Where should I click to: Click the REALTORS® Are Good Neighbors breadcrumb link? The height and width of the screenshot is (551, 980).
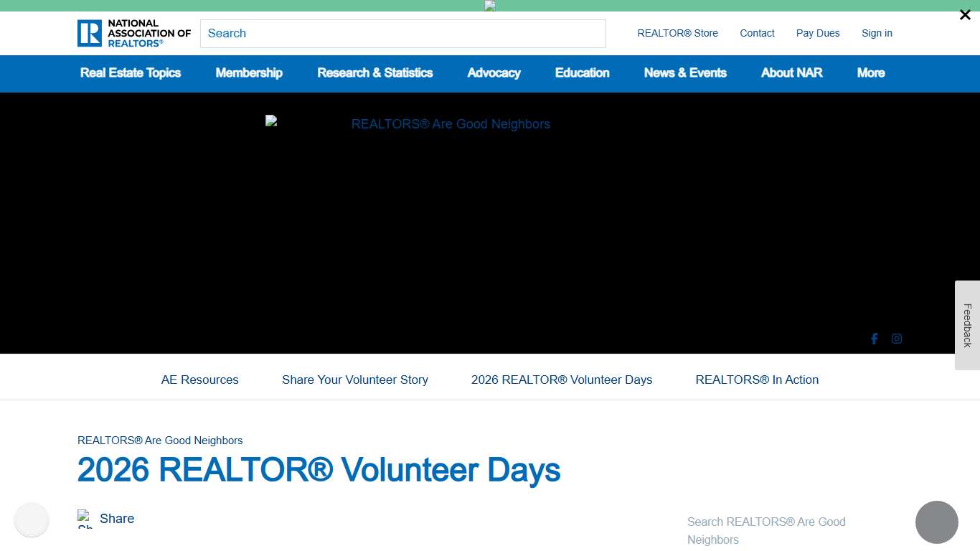(x=160, y=440)
